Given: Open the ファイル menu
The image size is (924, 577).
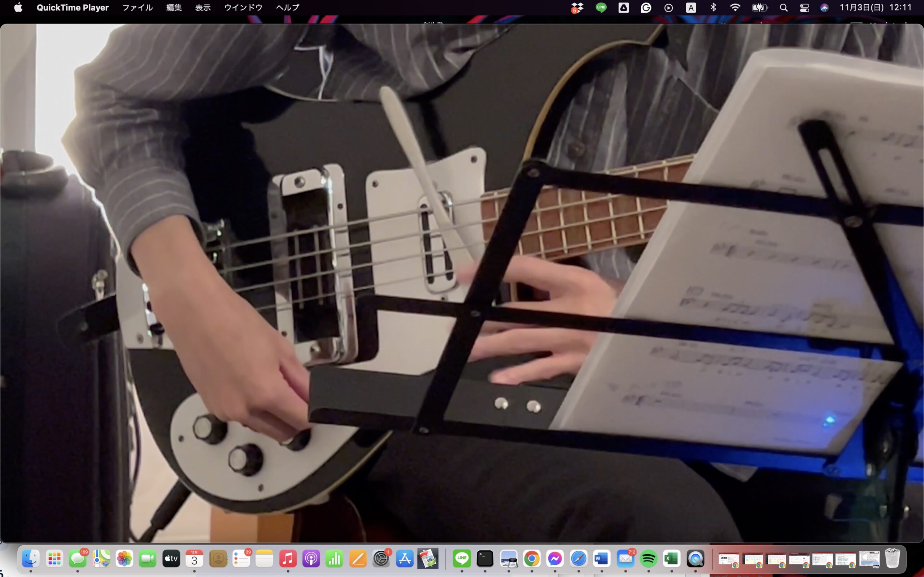Looking at the screenshot, I should (138, 8).
